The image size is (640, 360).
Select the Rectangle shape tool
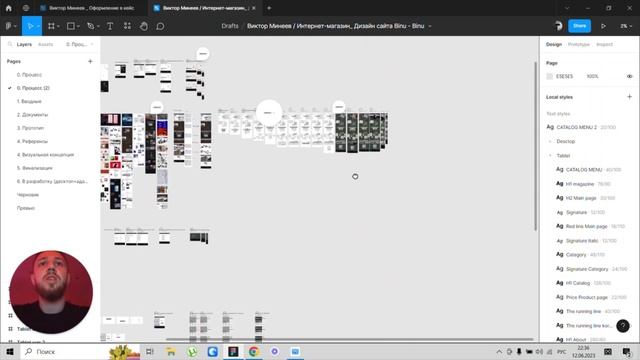click(x=71, y=26)
